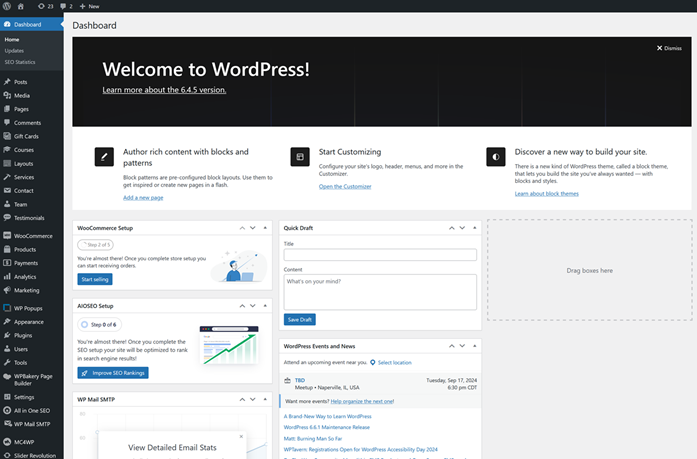Viewport: 697px width, 459px height.
Task: Move Quick Draft widget down
Action: point(461,228)
